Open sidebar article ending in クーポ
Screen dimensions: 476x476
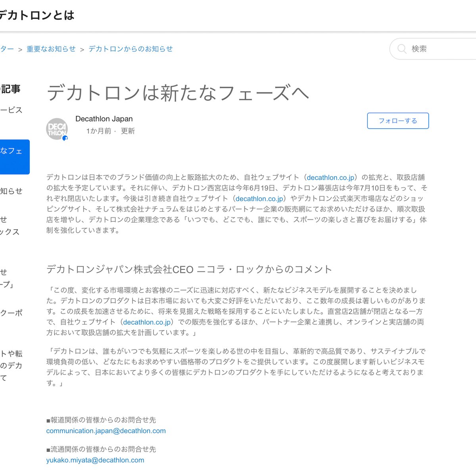[x=11, y=313]
